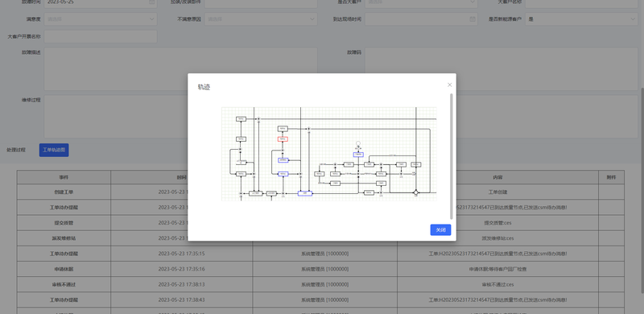Click the blue node directly below the start circle
This screenshot has width=644, height=314.
click(358, 155)
